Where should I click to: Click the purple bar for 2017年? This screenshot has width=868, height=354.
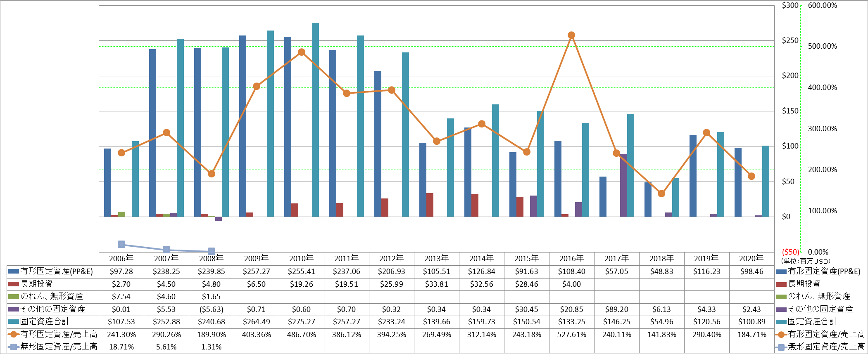pyautogui.click(x=623, y=185)
